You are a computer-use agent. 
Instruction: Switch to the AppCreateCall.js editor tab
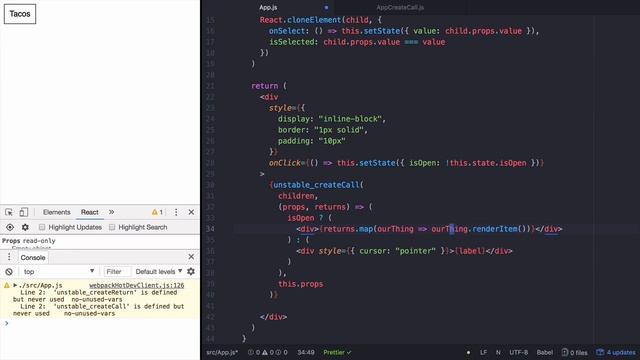point(400,7)
